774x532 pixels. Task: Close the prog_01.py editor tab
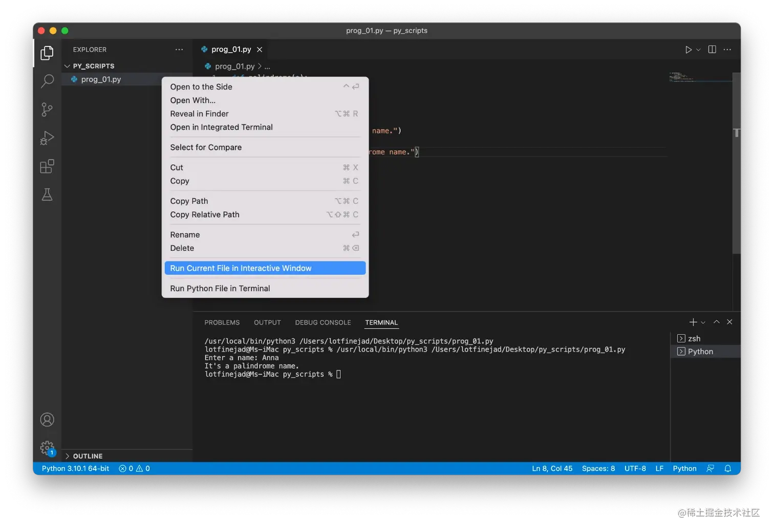pyautogui.click(x=260, y=50)
